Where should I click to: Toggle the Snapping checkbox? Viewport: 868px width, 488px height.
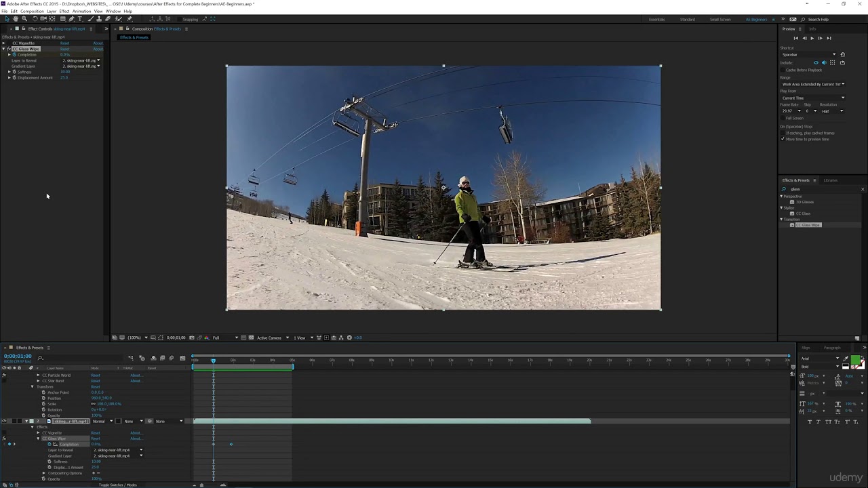click(x=179, y=19)
